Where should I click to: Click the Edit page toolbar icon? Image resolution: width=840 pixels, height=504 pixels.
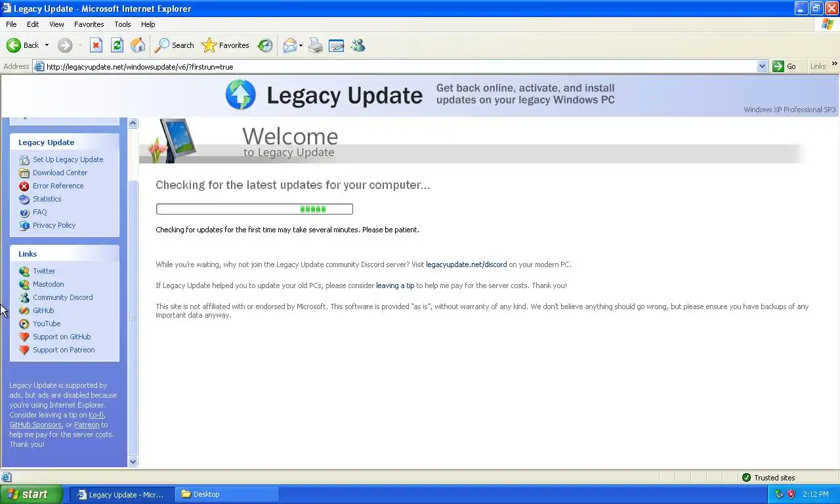336,45
